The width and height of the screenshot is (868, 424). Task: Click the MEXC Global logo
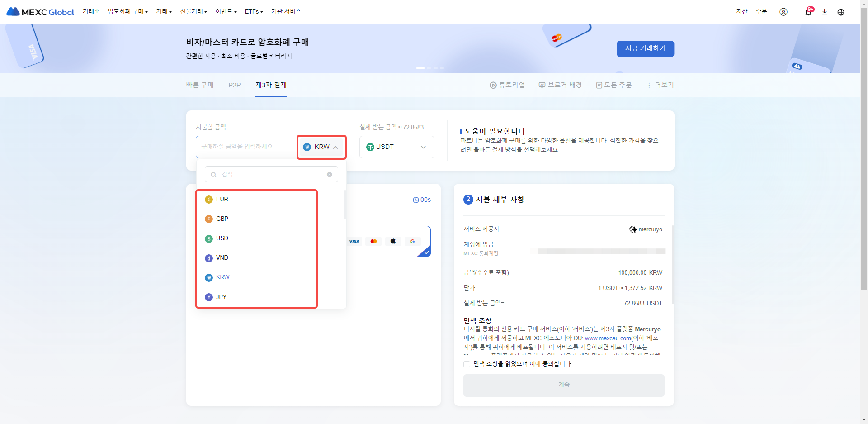pyautogui.click(x=40, y=12)
